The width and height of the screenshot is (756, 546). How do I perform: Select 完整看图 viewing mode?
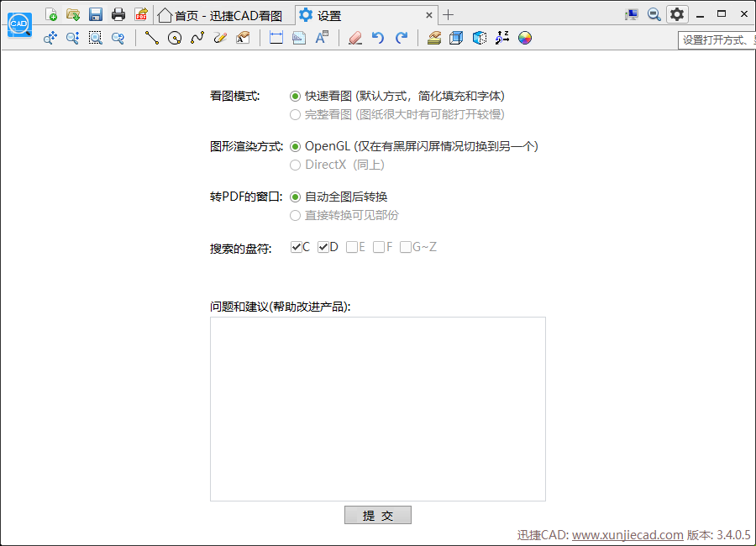295,115
